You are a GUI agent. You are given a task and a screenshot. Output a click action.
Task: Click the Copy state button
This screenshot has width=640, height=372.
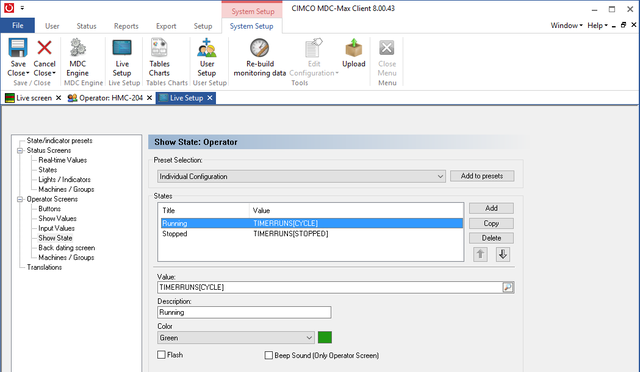coord(491,223)
